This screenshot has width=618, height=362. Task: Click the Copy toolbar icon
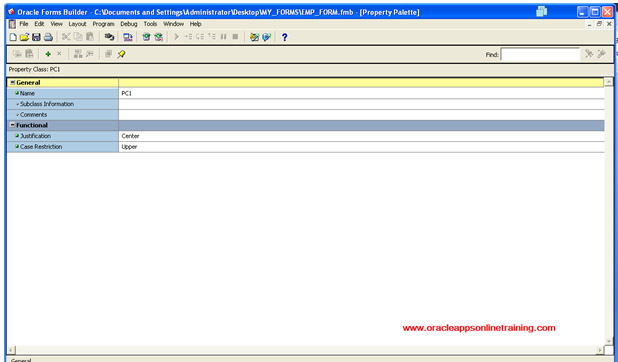(78, 37)
